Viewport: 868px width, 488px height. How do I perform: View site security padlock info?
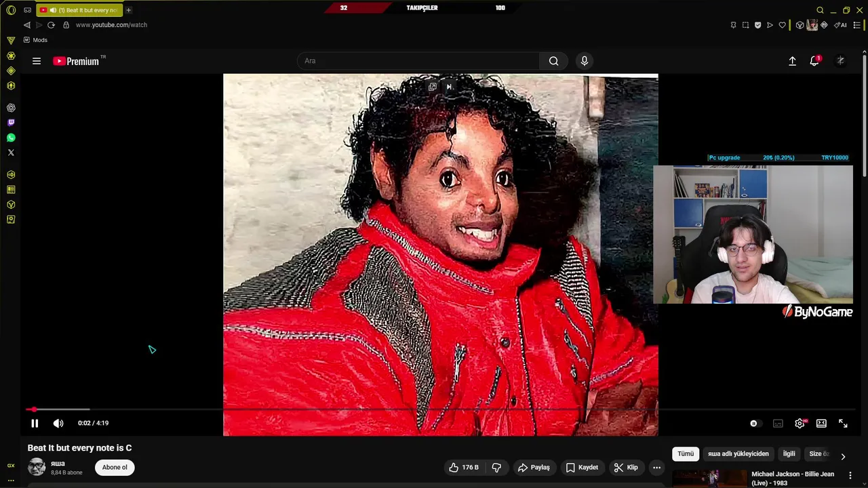pos(66,25)
